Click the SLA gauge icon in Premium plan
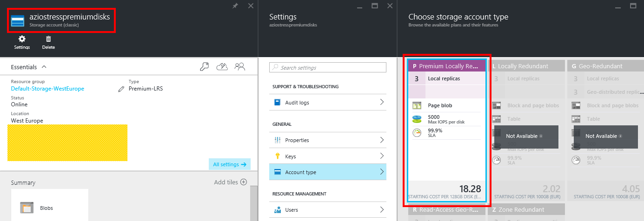 [417, 133]
